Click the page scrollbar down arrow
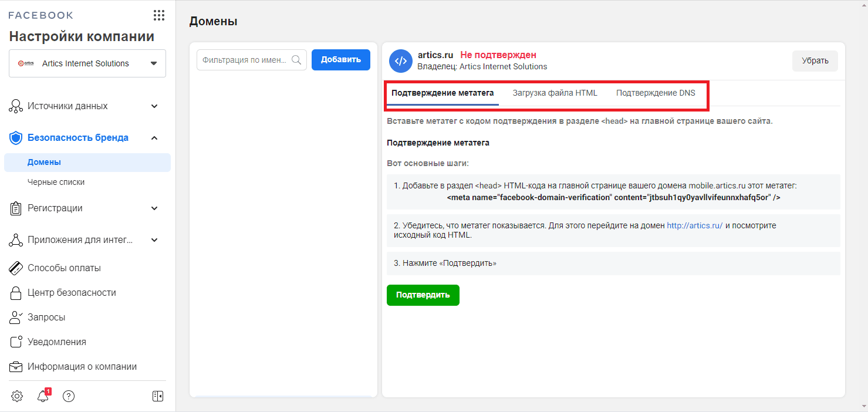The width and height of the screenshot is (868, 412). (x=863, y=406)
